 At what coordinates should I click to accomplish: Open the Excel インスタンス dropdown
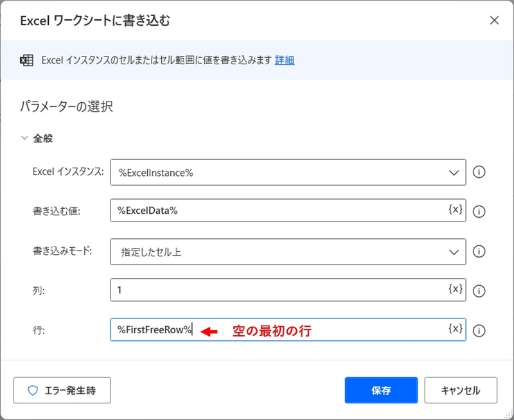[x=454, y=172]
